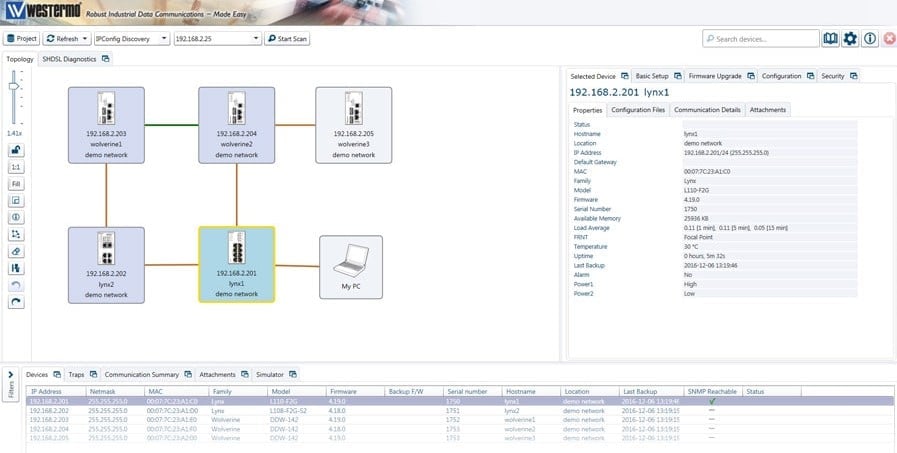The width and height of the screenshot is (897, 453).
Task: Open the Configuration tab
Action: (781, 76)
